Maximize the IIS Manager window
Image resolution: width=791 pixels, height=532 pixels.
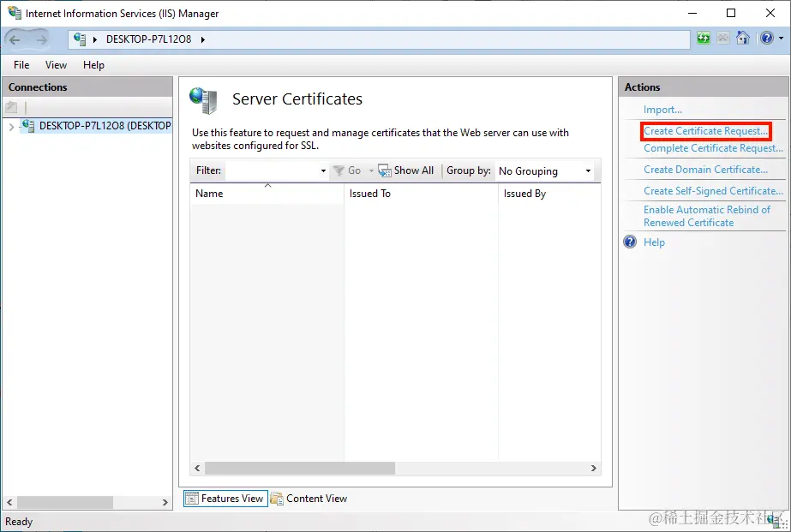pyautogui.click(x=731, y=13)
